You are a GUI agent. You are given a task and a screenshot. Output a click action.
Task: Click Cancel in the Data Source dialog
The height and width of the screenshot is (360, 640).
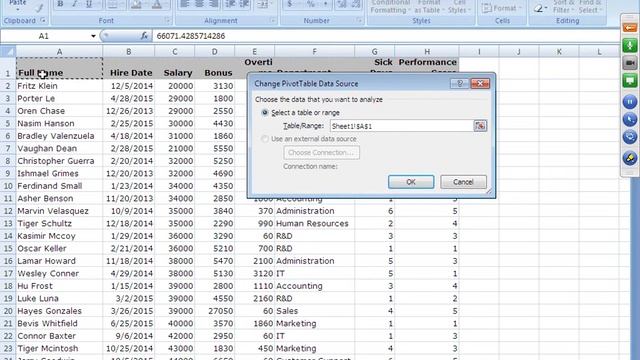click(x=463, y=182)
